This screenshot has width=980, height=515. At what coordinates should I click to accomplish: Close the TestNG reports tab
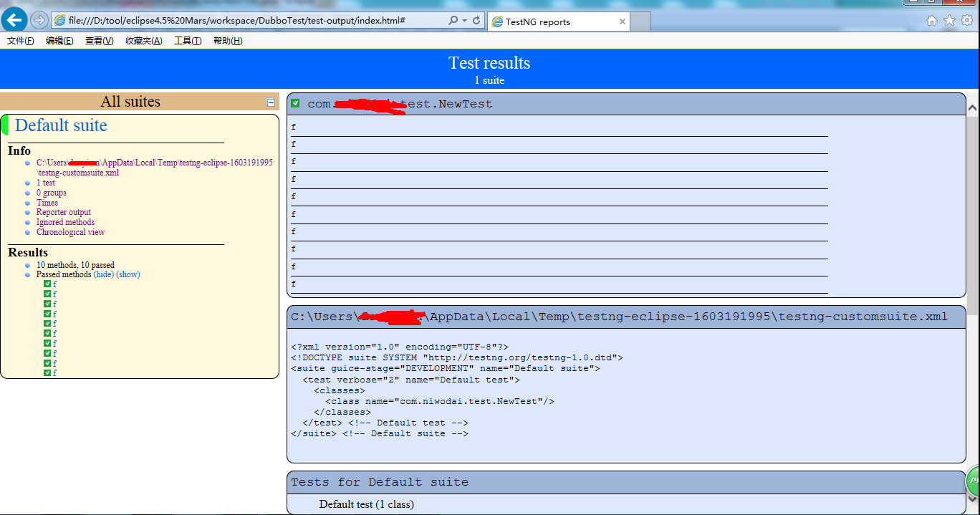(622, 21)
